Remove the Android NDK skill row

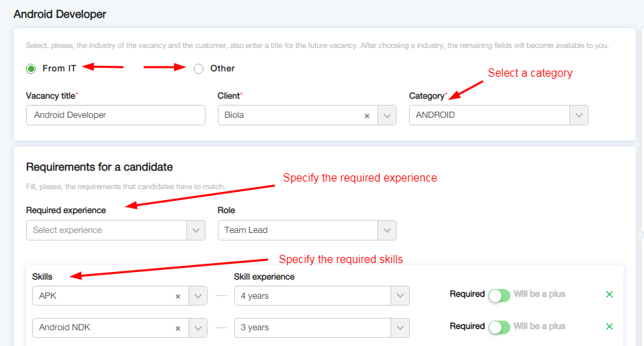click(609, 327)
